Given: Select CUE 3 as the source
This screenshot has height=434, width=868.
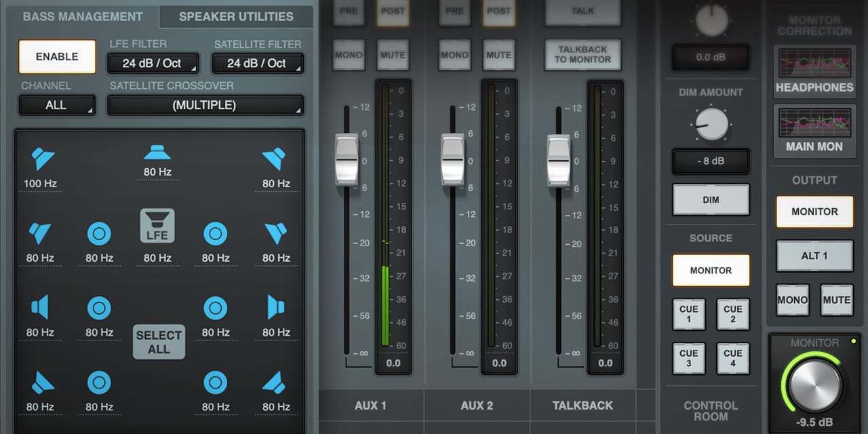Looking at the screenshot, I should pos(689,359).
